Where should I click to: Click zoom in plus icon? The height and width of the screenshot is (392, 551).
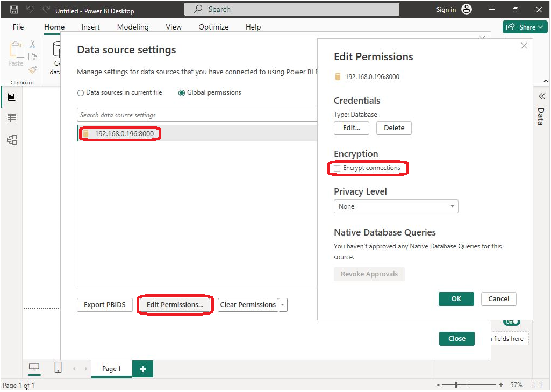(x=501, y=385)
